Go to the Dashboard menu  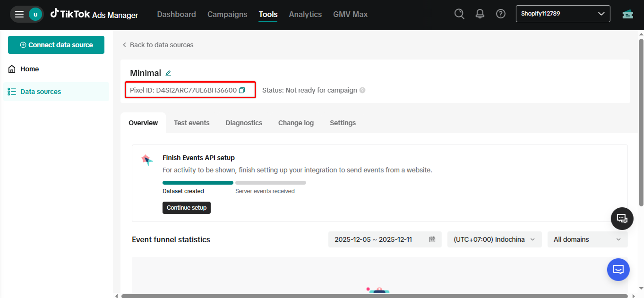click(176, 14)
